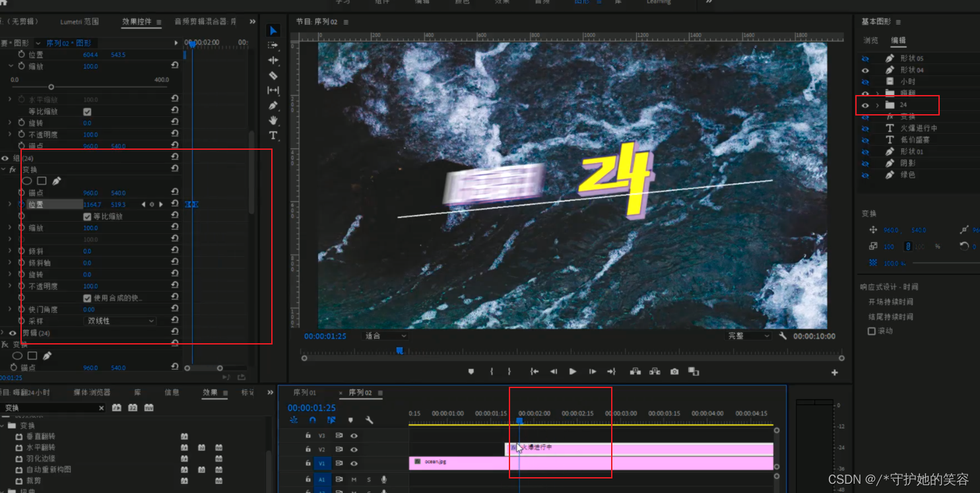Open the 信息 panel tab

[172, 393]
